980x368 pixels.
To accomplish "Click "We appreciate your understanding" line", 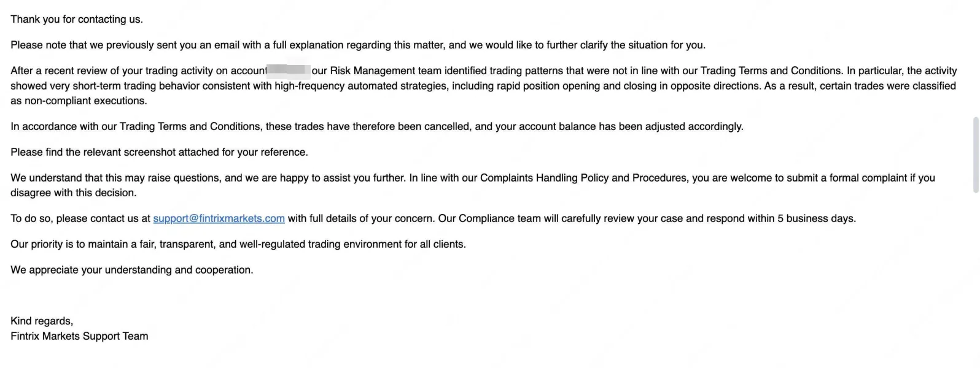I will pyautogui.click(x=131, y=270).
